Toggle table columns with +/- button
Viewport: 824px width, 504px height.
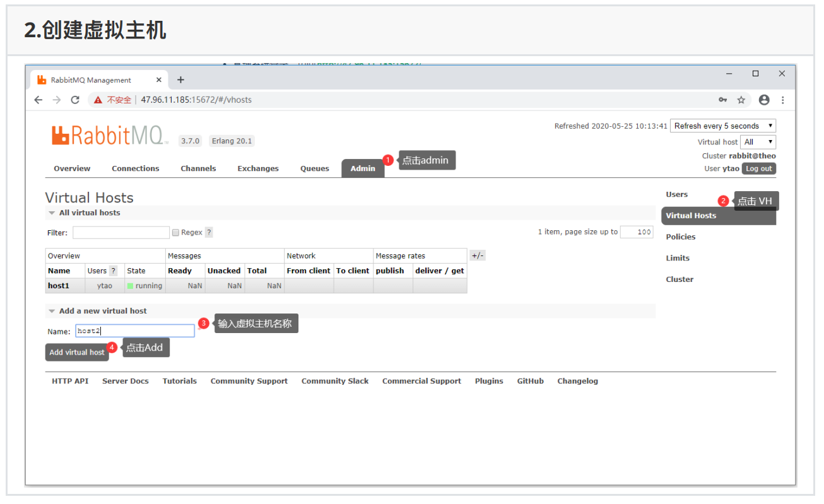[478, 255]
